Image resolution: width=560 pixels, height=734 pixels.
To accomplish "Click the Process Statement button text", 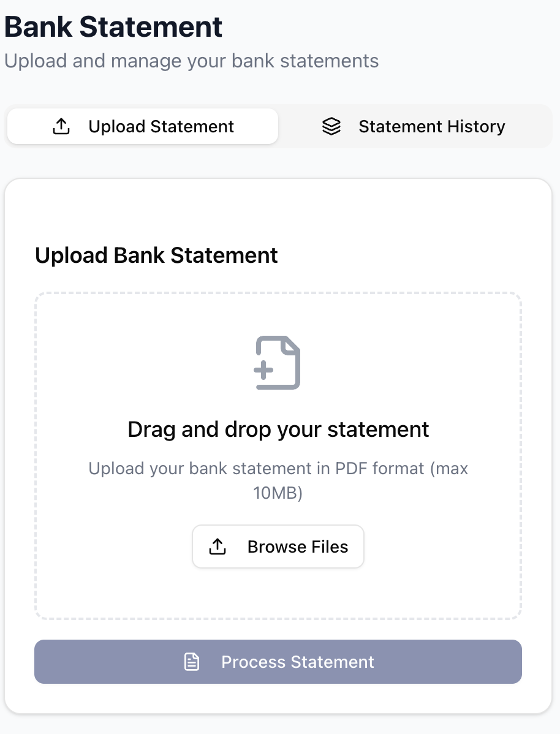I will point(298,662).
